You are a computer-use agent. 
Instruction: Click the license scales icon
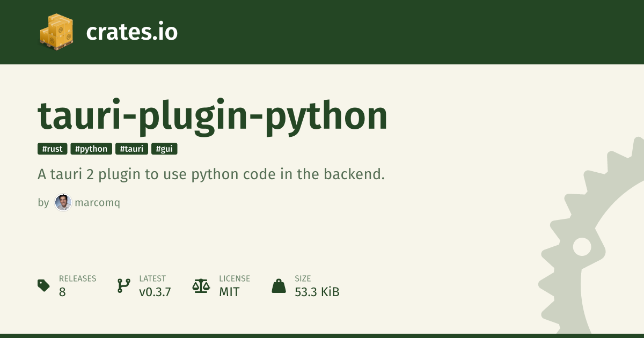click(x=201, y=285)
